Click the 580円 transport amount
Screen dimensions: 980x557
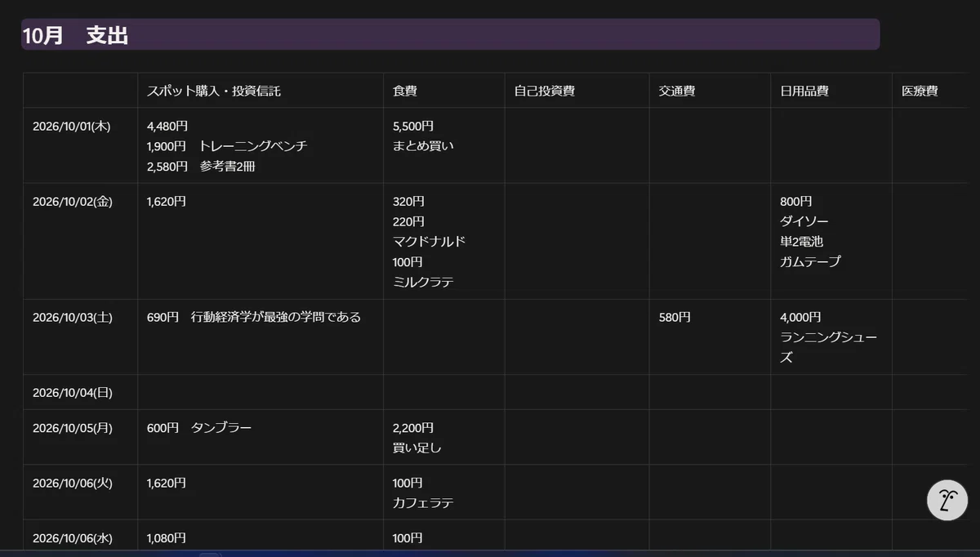tap(675, 317)
